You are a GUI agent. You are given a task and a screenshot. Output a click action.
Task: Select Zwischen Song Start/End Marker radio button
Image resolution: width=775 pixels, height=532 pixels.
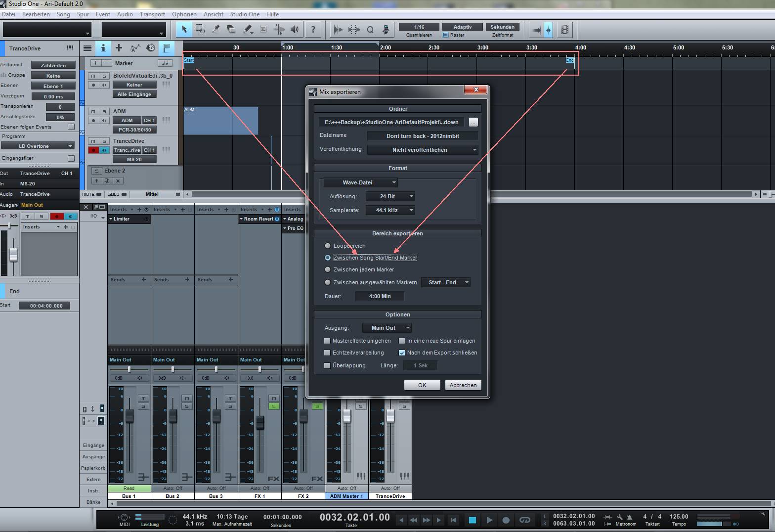[x=327, y=258]
